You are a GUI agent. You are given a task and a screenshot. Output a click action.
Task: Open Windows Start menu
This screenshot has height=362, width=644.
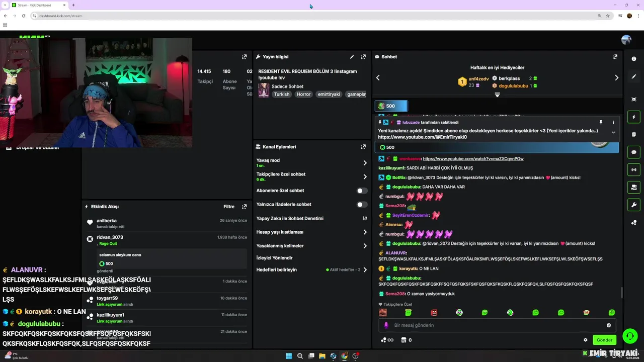pos(289,356)
